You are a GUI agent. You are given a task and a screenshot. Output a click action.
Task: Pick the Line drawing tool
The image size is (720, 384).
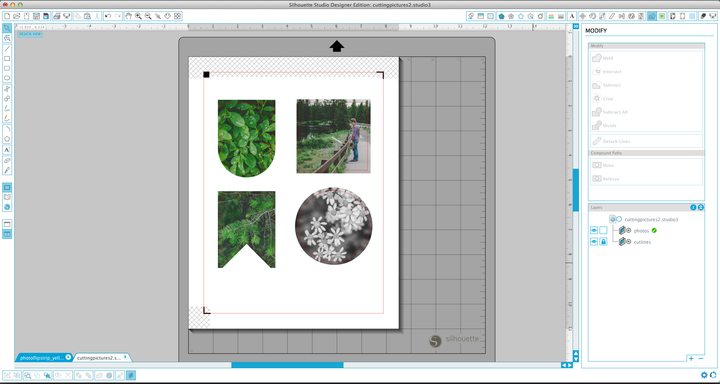point(7,49)
